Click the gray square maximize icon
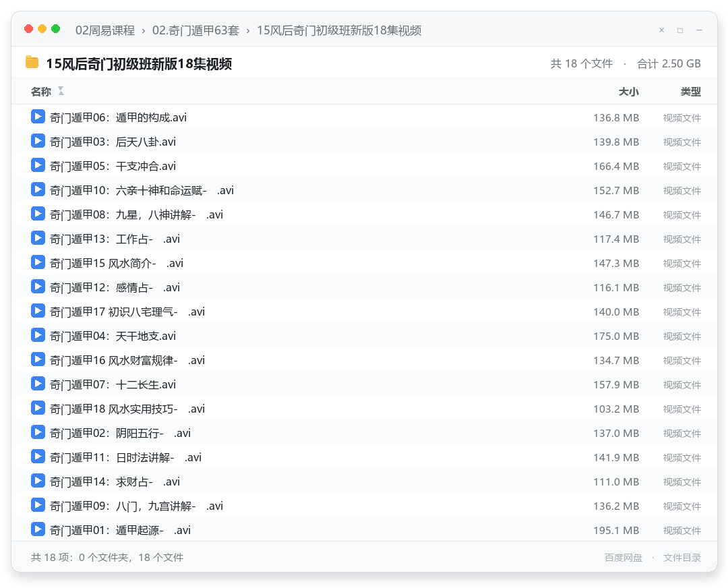 pos(680,30)
